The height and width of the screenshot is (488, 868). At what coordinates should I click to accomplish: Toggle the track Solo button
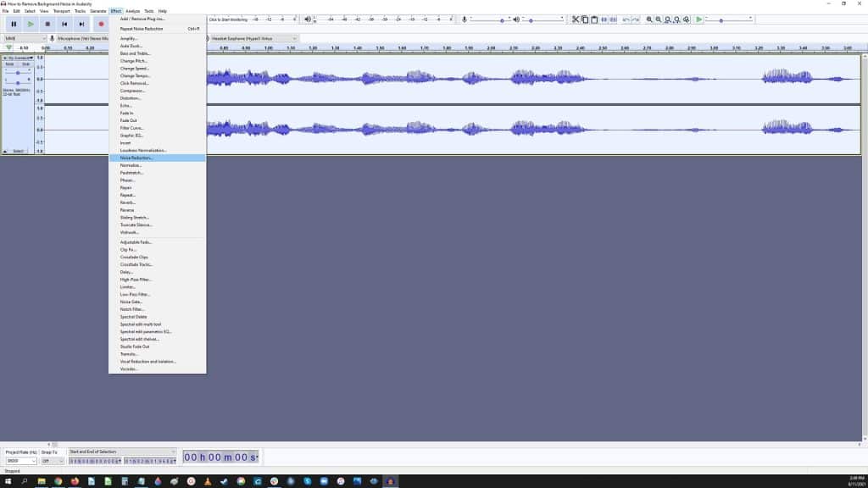(x=25, y=64)
